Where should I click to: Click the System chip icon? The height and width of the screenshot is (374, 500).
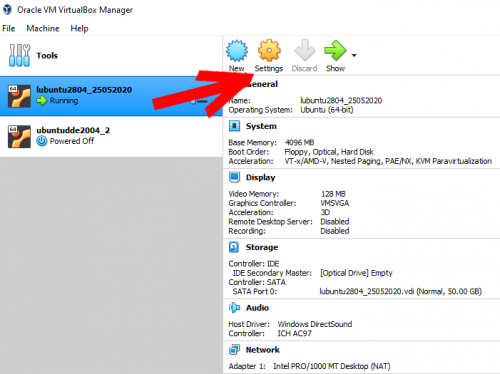(234, 126)
